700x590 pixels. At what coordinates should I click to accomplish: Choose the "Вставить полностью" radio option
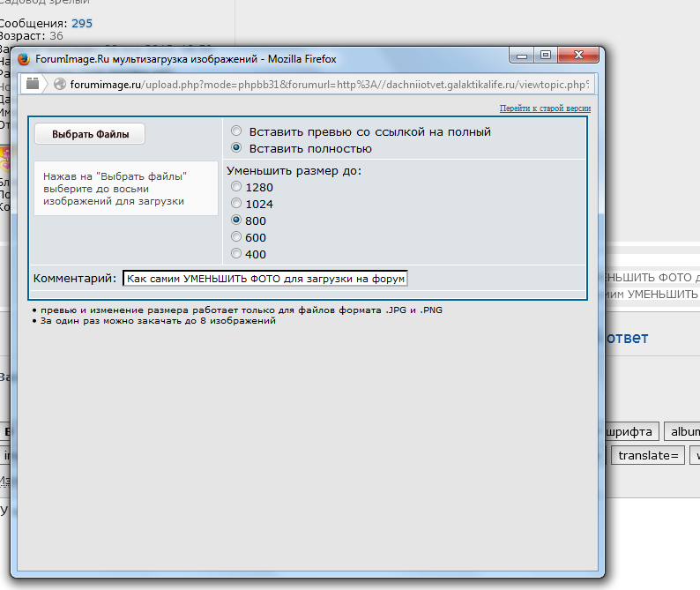coord(236,148)
